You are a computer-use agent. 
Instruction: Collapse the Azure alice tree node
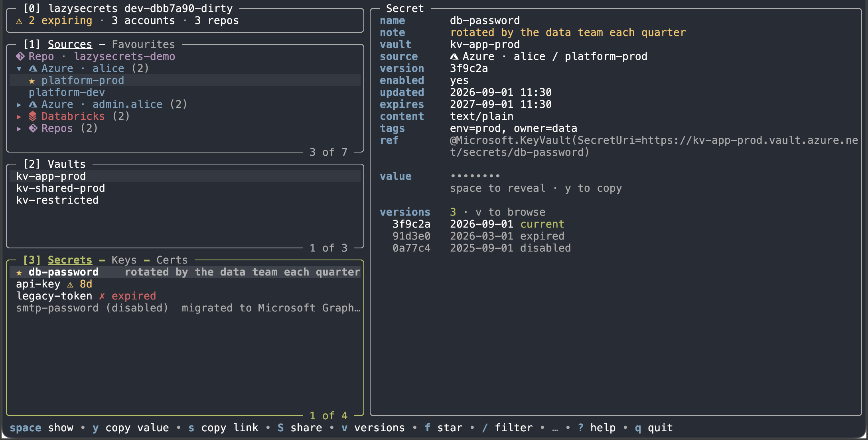(19, 69)
